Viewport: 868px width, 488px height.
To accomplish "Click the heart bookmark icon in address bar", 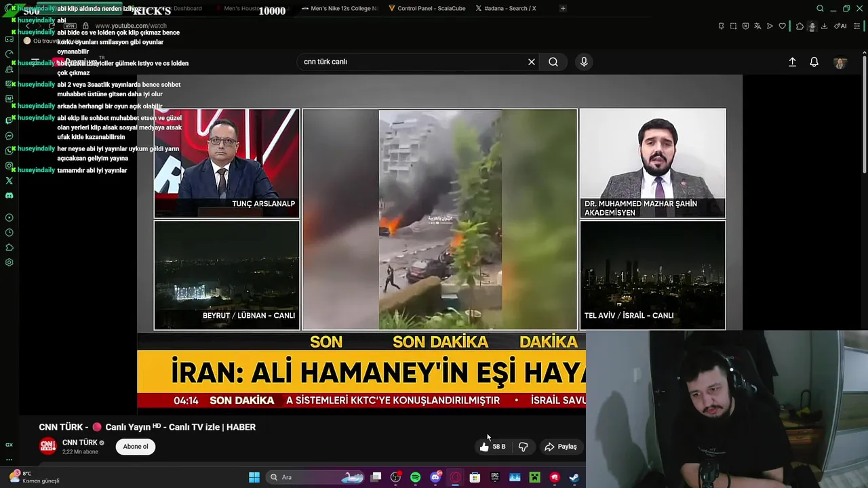I will 782,26.
